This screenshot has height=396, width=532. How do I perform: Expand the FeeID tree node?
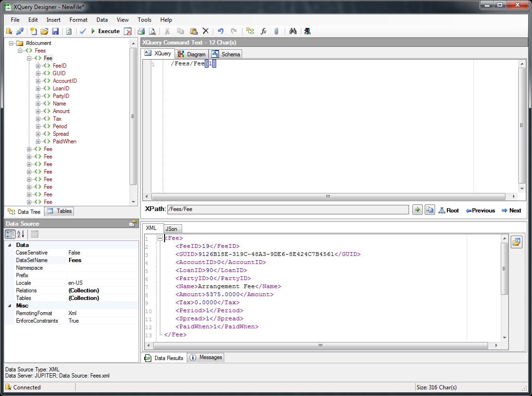click(37, 65)
